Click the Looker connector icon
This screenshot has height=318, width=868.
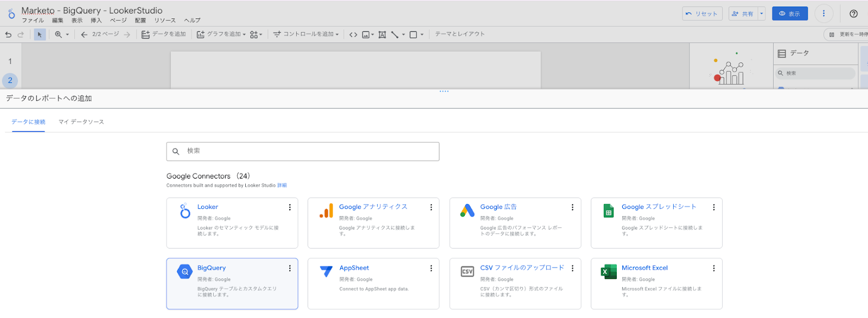pos(185,211)
